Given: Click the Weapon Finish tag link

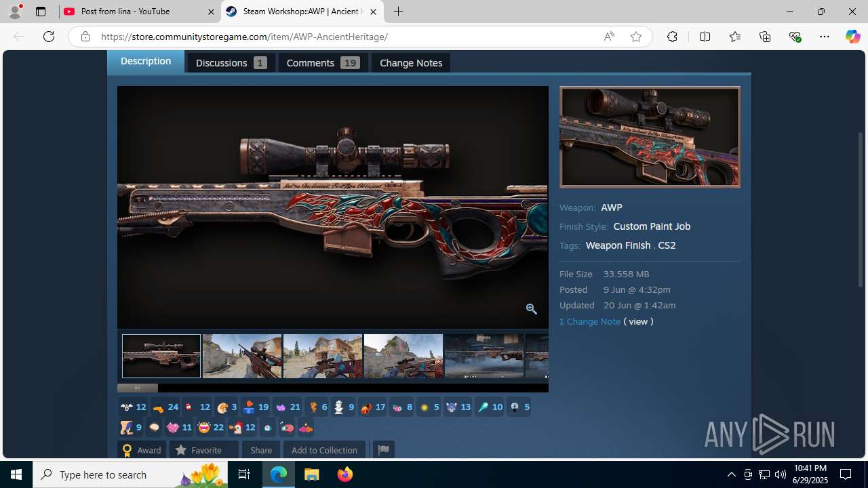Looking at the screenshot, I should pos(618,245).
